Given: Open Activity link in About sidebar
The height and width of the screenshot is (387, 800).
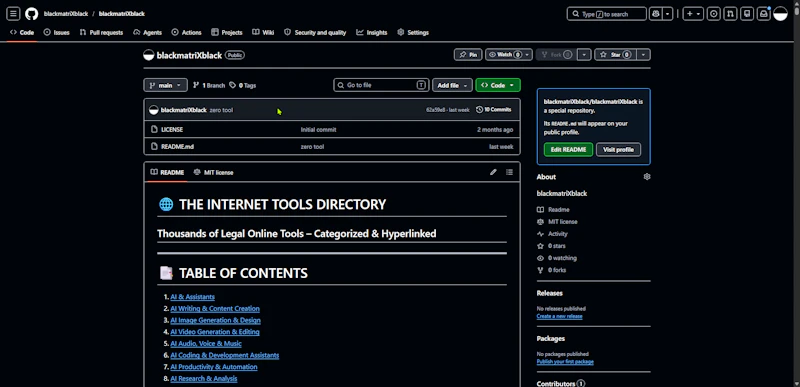Looking at the screenshot, I should click(x=553, y=234).
